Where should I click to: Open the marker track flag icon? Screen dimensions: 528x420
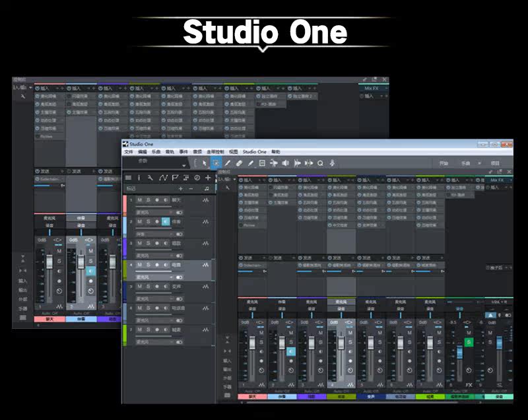175,178
